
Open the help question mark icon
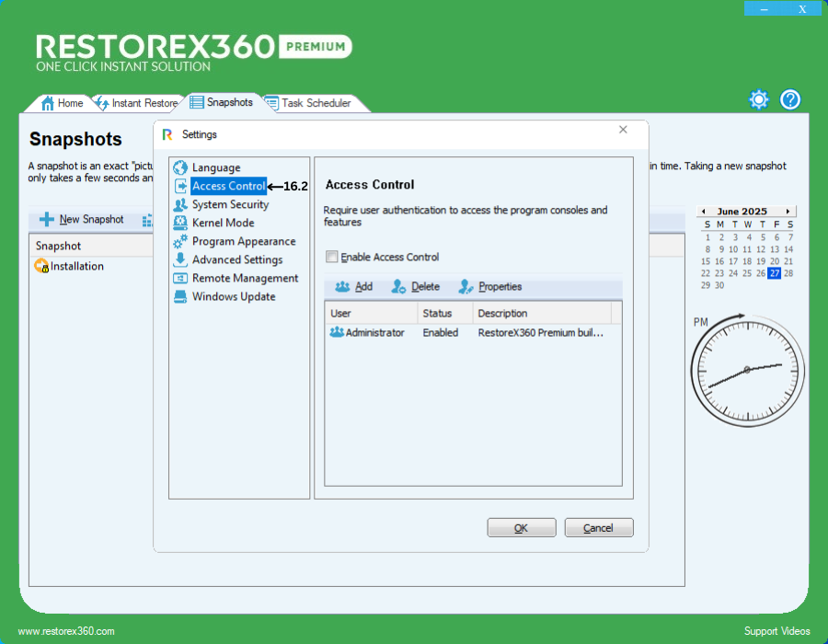point(790,99)
